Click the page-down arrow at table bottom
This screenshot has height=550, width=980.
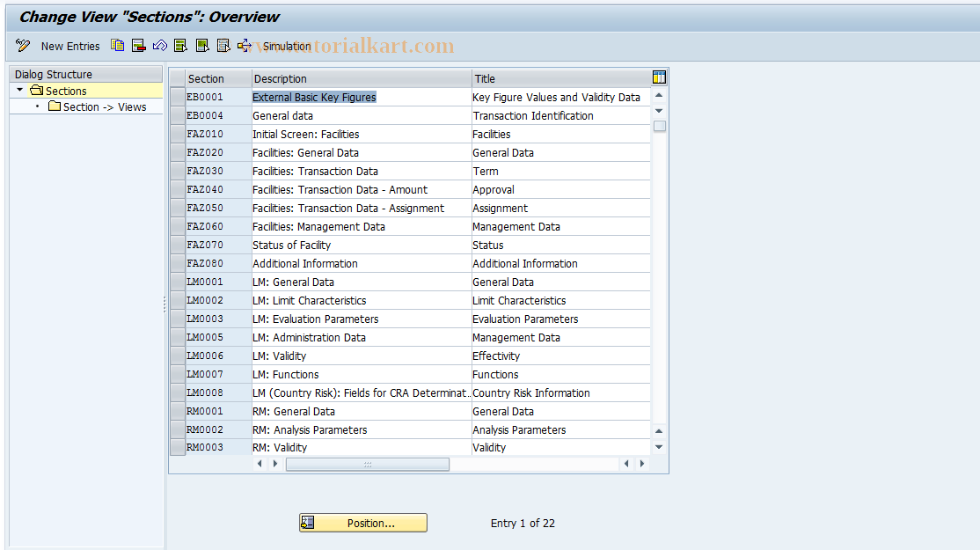click(x=659, y=447)
